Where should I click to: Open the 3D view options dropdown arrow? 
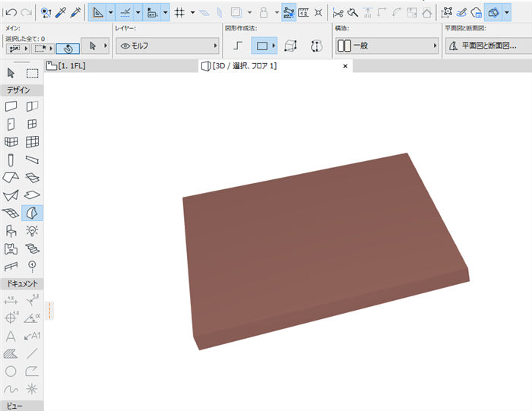[507, 13]
